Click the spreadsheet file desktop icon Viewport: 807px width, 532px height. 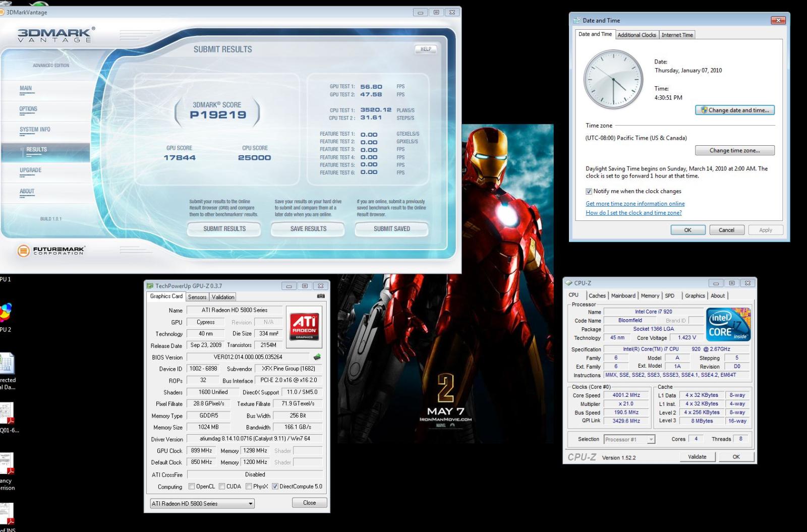click(7, 363)
